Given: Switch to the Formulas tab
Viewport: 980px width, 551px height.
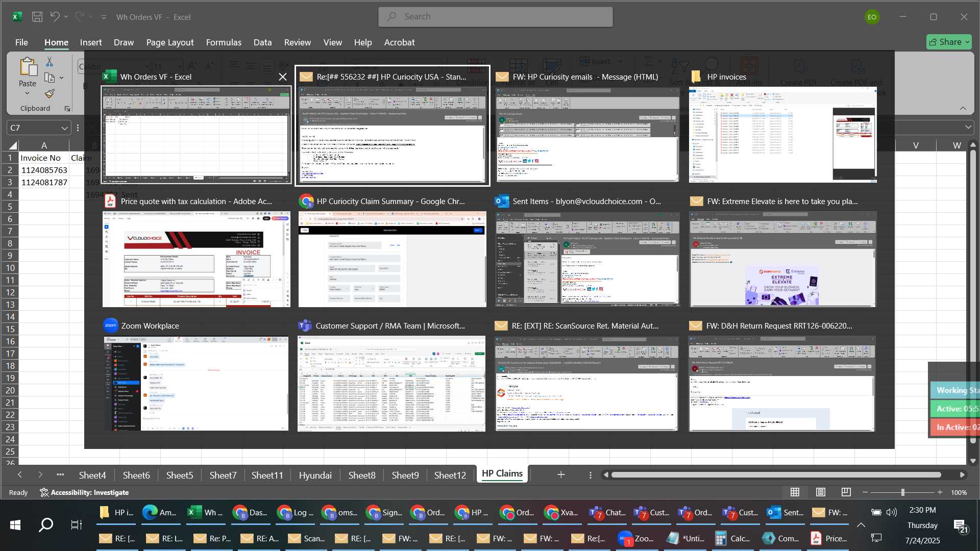Looking at the screenshot, I should coord(224,42).
